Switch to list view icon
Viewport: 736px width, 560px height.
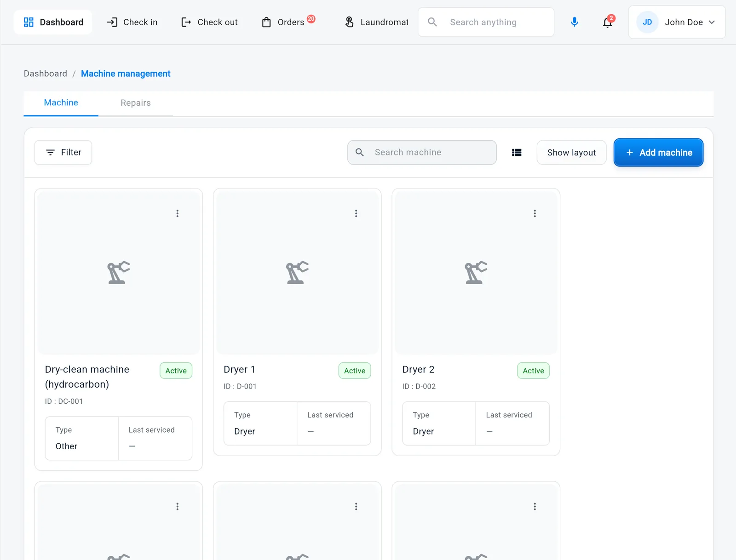point(517,153)
